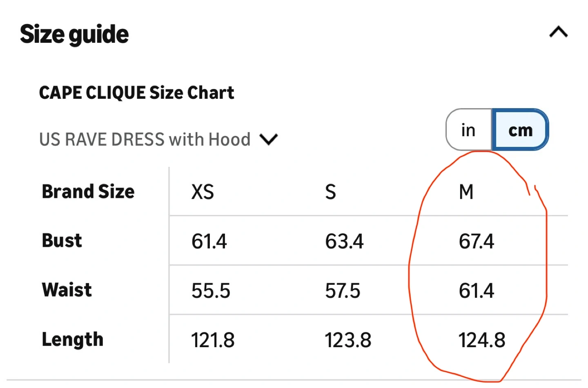Viewport: 588px width, 388px height.
Task: Click the M waist value 61.4
Action: pos(476,291)
